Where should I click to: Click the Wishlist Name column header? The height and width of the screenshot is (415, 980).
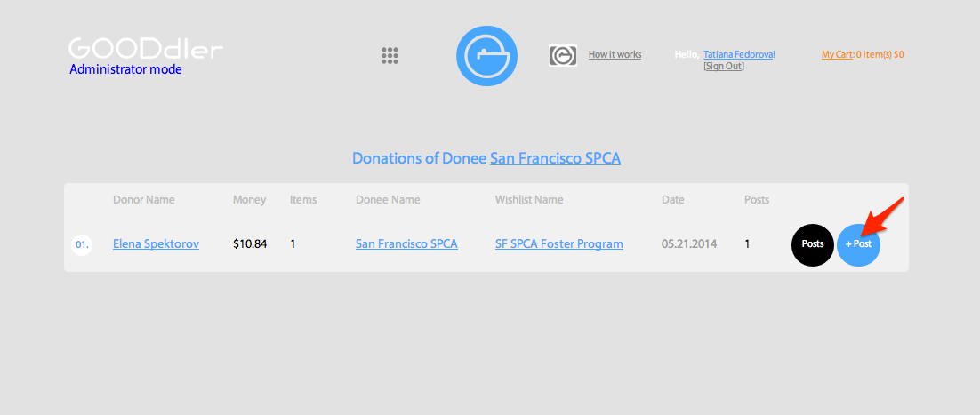click(529, 200)
